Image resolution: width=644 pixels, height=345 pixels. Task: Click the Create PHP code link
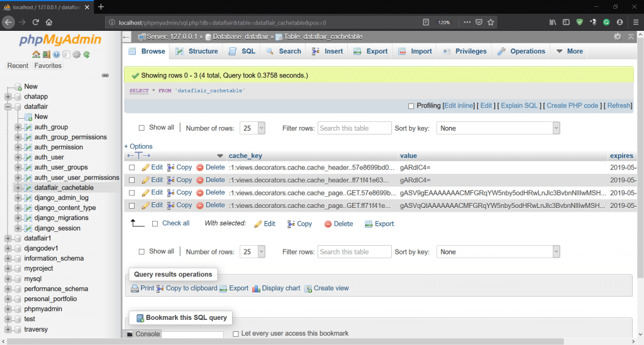(572, 106)
